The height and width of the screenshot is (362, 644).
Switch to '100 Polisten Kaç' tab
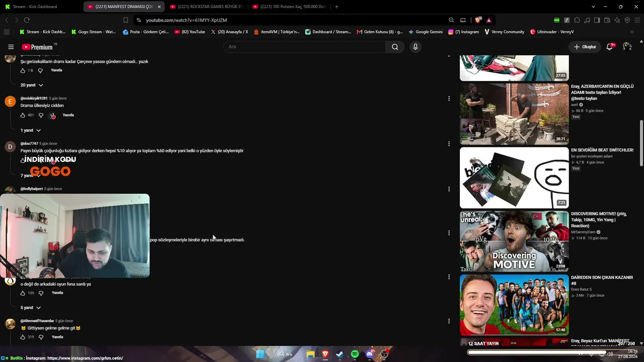coord(289,7)
